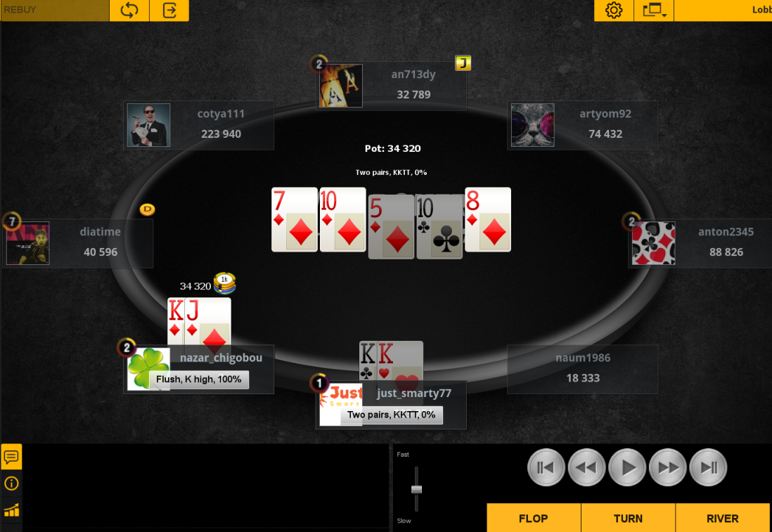Viewport: 772px width, 532px height.
Task: Open the chat panel icon
Action: [x=11, y=456]
